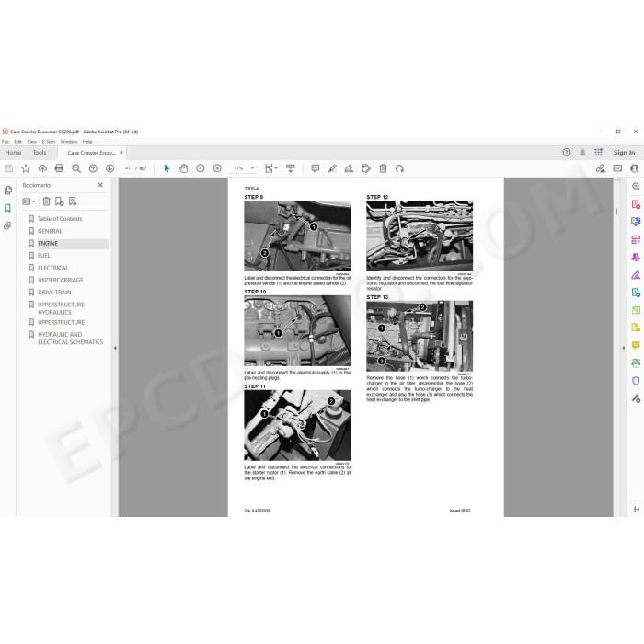Print the document
The height and width of the screenshot is (644, 644).
click(59, 168)
